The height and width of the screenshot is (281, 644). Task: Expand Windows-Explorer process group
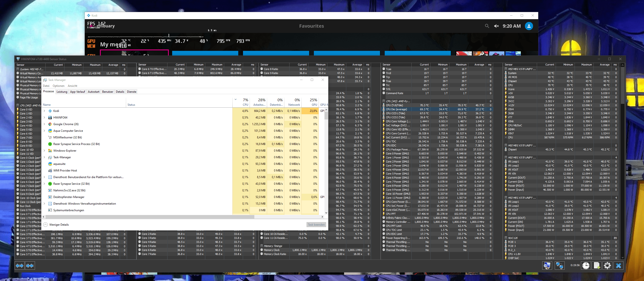pos(44,151)
